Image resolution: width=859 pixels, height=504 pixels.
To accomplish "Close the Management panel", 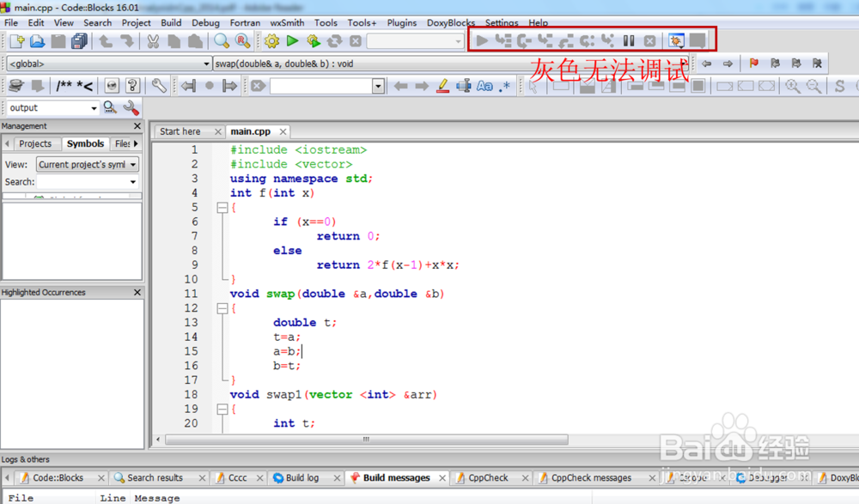I will [x=137, y=126].
